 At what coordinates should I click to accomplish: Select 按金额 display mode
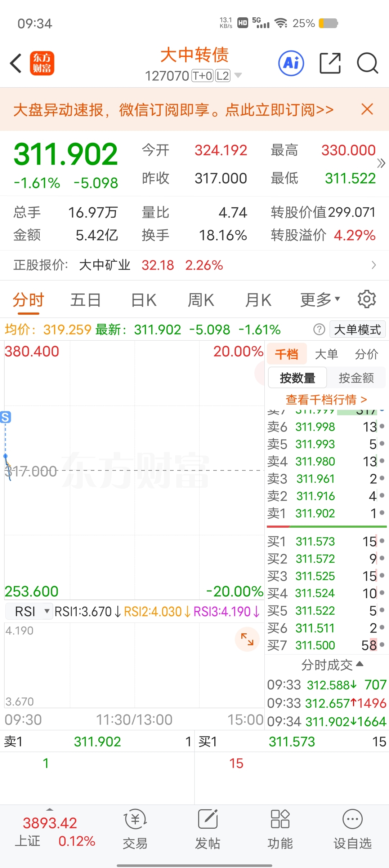pos(356,378)
